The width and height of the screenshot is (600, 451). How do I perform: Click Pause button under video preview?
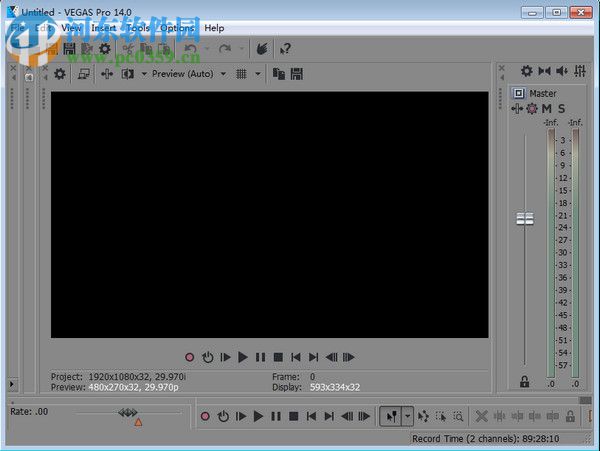261,357
